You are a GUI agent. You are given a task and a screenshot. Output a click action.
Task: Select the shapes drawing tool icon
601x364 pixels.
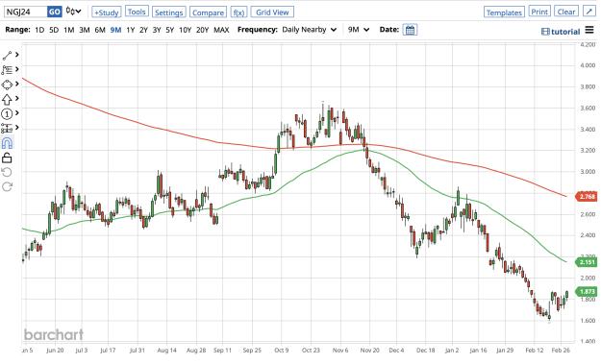7,85
